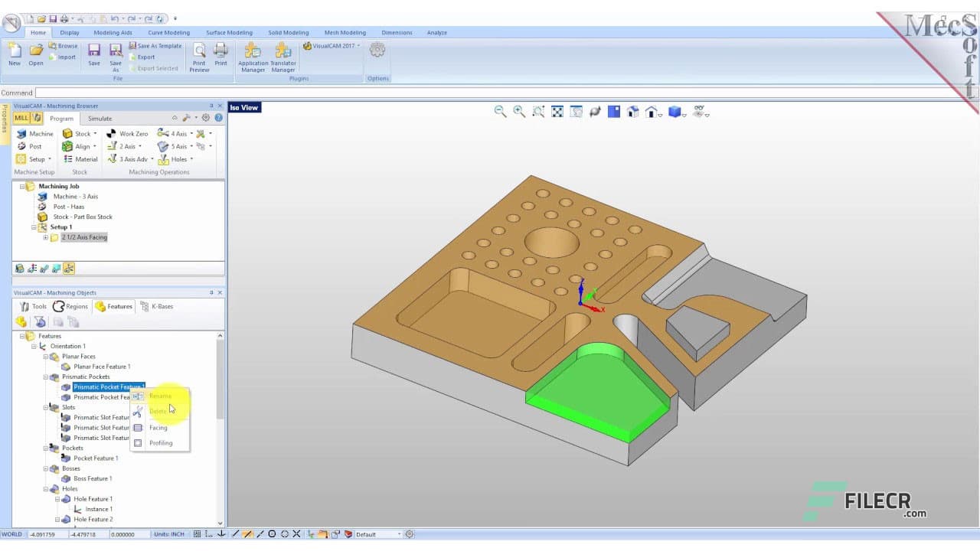Viewport: 980px width, 551px height.
Task: Select the Post icon under Machine Setup
Action: coord(23,146)
